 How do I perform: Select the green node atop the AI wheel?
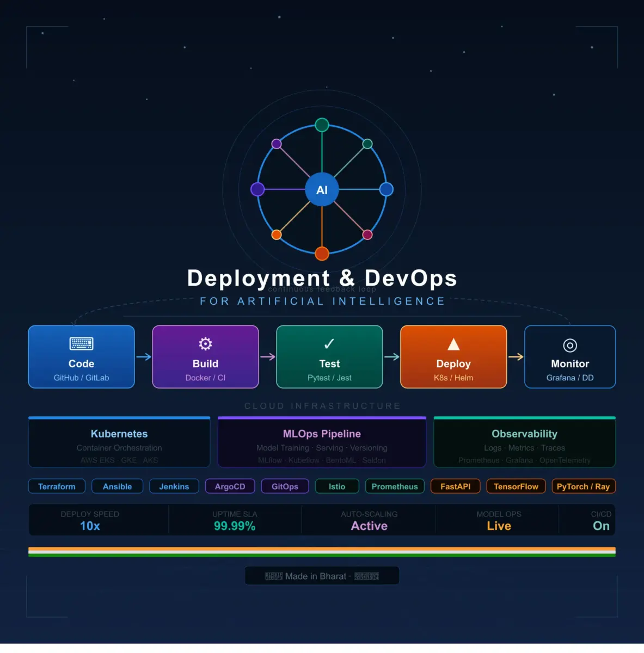[x=322, y=125]
